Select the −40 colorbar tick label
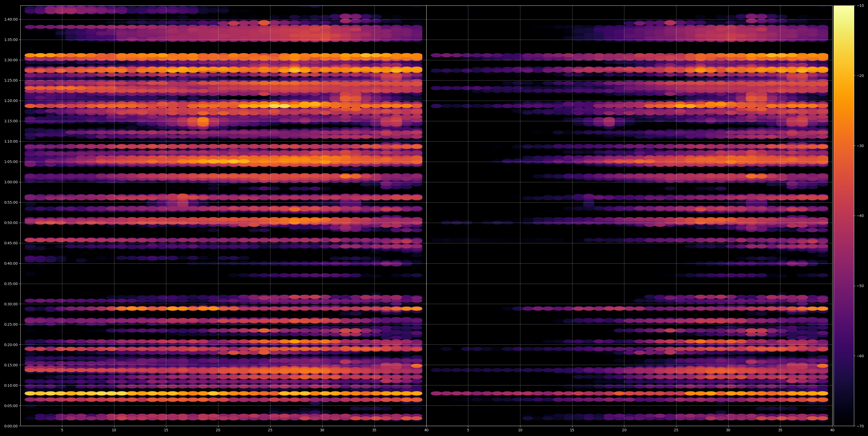868x436 pixels. point(860,216)
